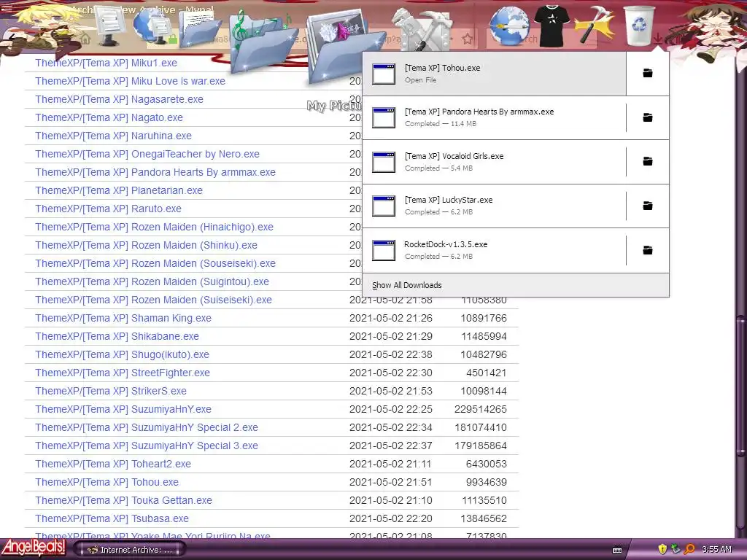Download Planetarian.exe theme link

[119, 190]
